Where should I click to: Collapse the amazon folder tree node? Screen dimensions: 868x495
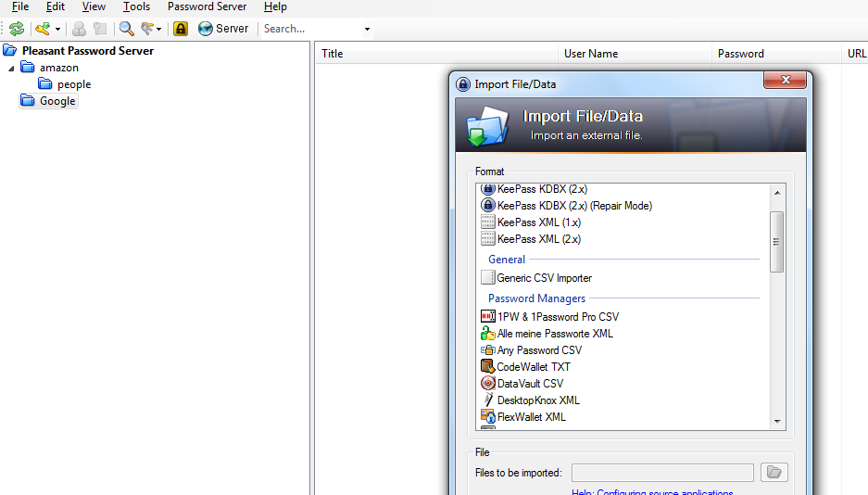point(11,68)
